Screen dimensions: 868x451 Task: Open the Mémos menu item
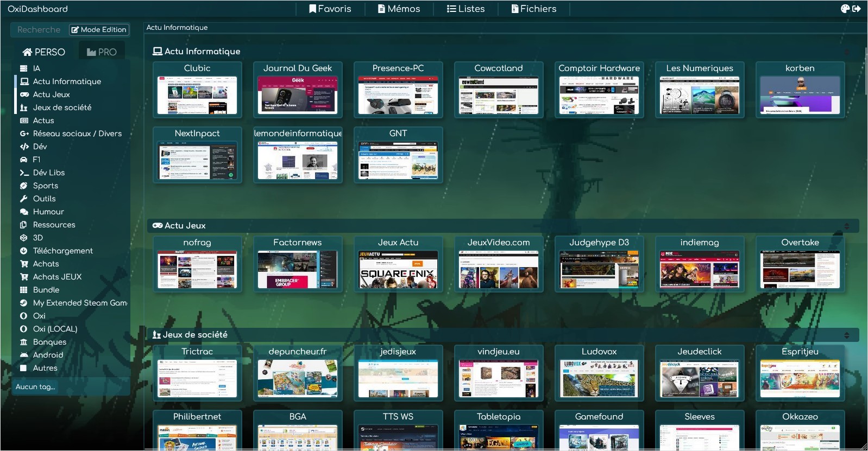coord(399,9)
